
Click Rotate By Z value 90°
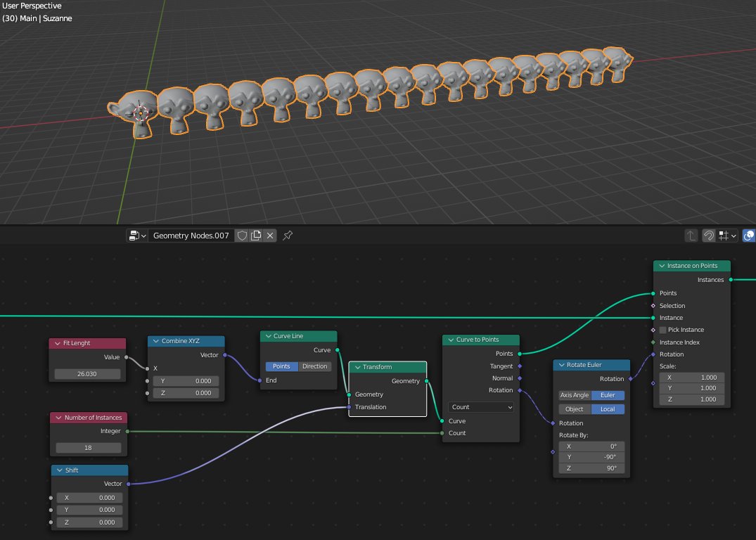tap(591, 468)
